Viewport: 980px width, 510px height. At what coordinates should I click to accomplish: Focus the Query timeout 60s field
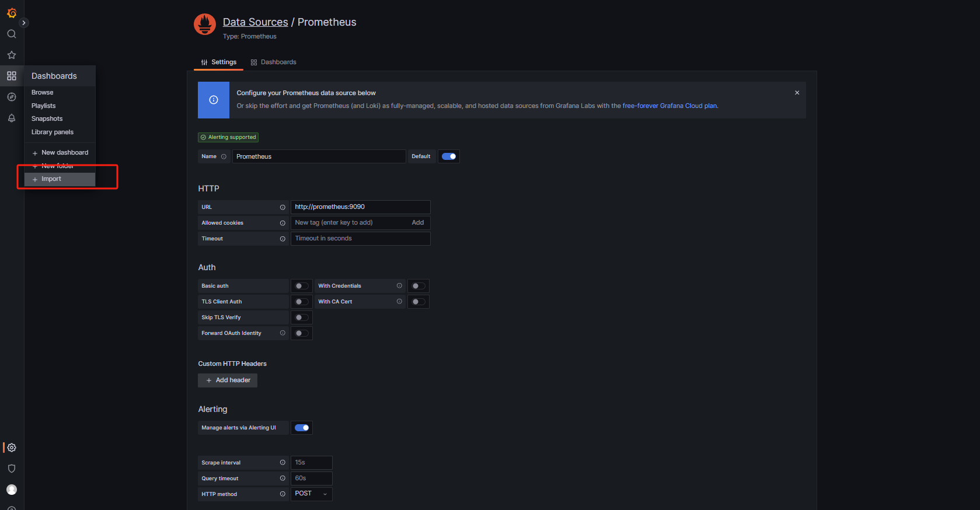click(311, 478)
